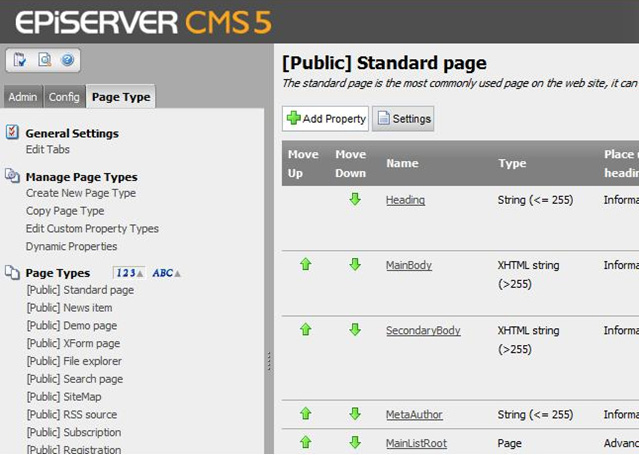
Task: Move Heading property down with green arrow
Action: pyautogui.click(x=354, y=200)
